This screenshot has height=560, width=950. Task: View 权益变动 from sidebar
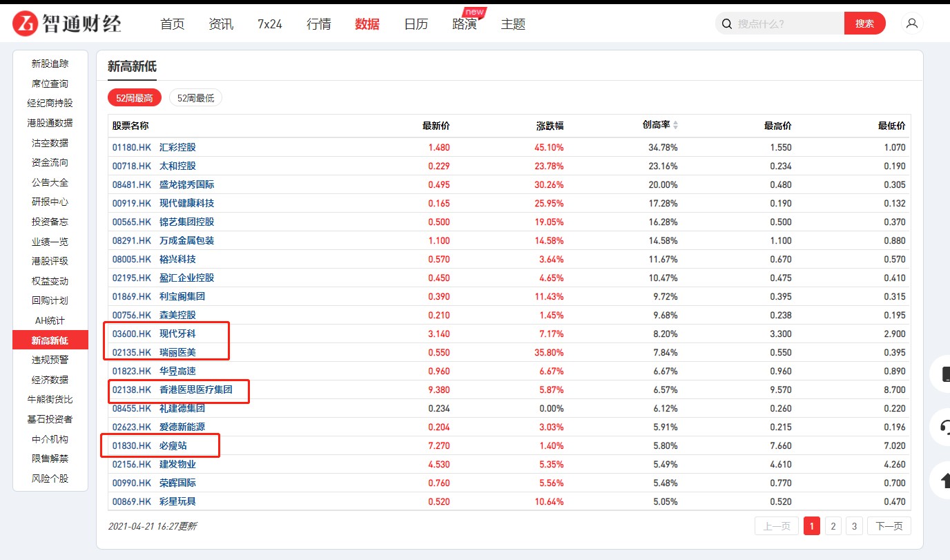pos(50,281)
